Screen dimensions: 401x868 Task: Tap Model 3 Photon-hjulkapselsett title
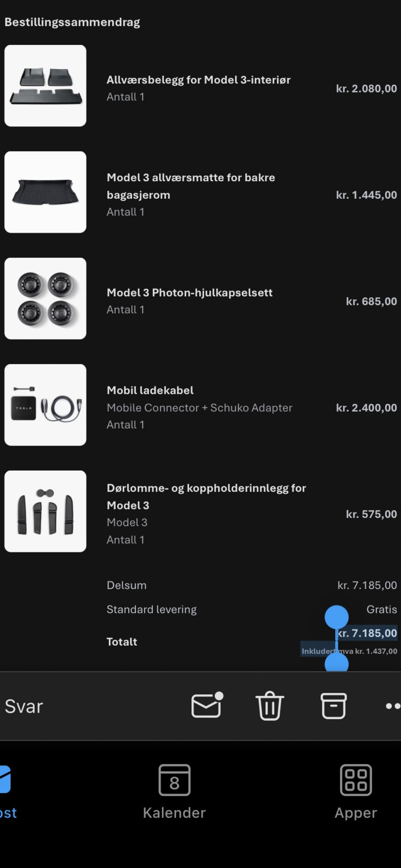click(x=189, y=293)
